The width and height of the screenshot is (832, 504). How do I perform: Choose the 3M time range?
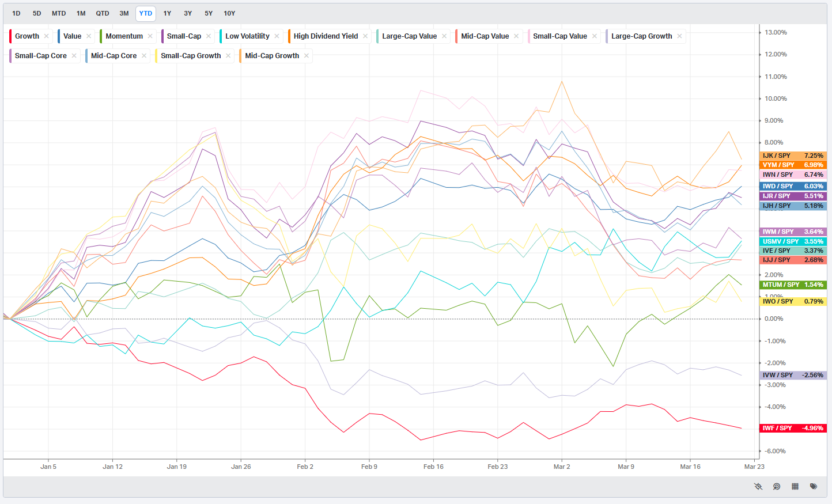(x=124, y=13)
